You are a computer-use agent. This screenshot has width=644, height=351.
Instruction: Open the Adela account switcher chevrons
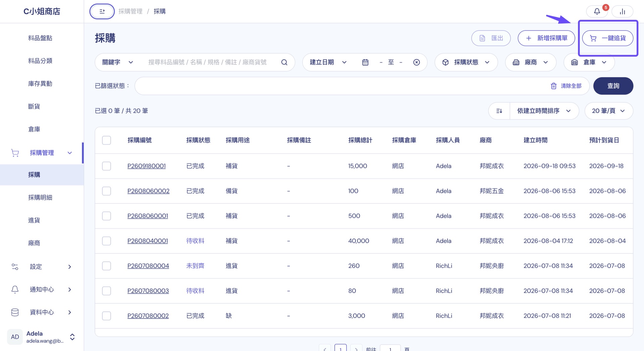[x=72, y=337]
